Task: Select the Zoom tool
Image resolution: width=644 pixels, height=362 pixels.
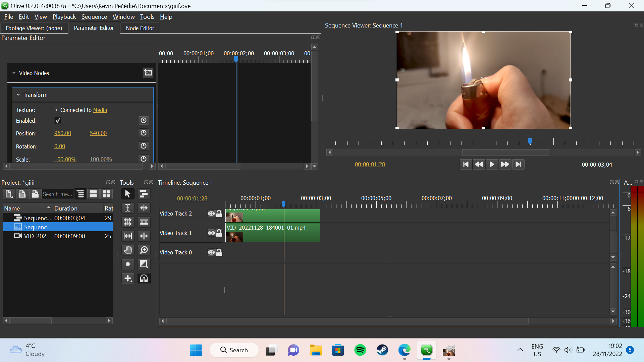Action: coord(144,250)
